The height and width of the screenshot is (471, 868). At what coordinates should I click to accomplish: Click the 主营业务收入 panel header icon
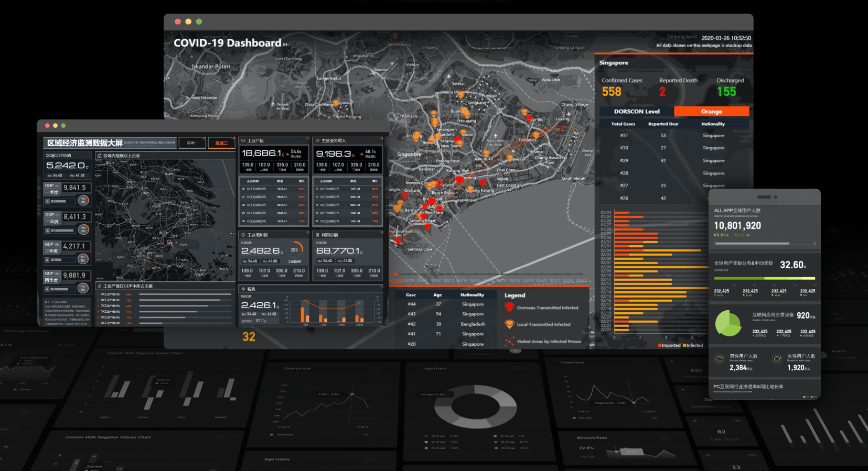(x=317, y=140)
